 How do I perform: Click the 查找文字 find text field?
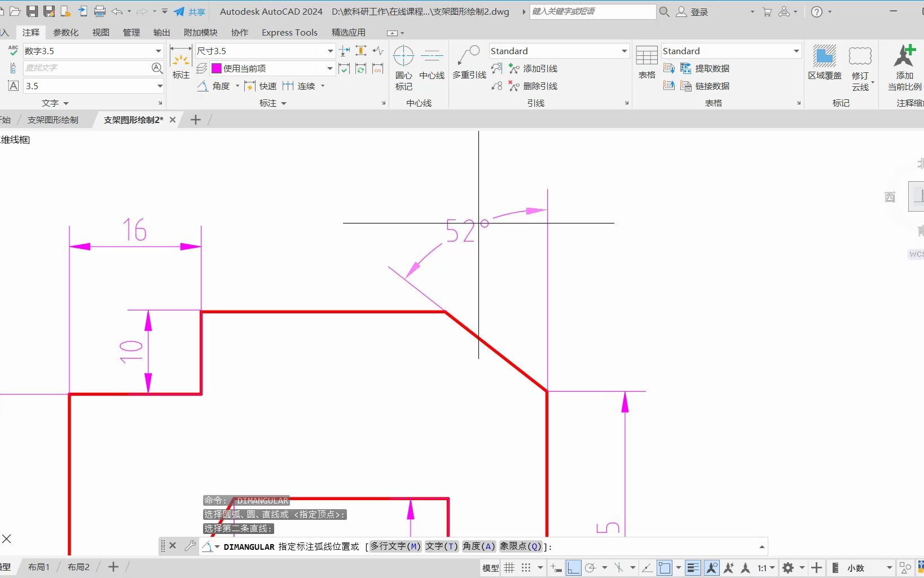coord(86,68)
